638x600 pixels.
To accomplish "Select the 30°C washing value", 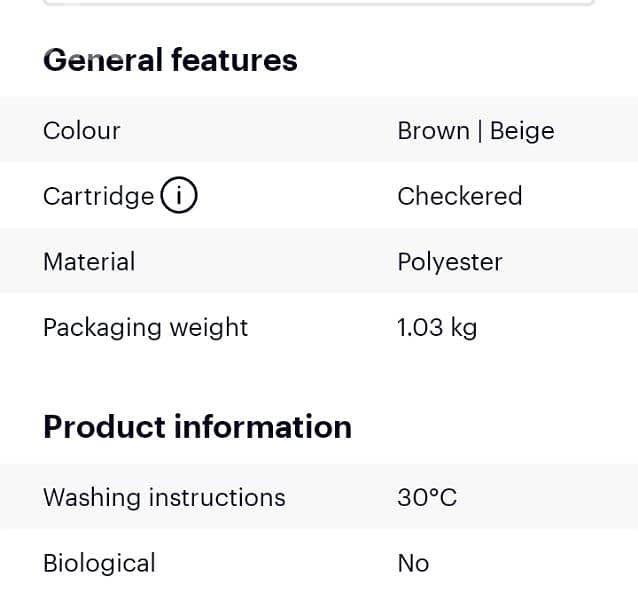I will click(427, 497).
